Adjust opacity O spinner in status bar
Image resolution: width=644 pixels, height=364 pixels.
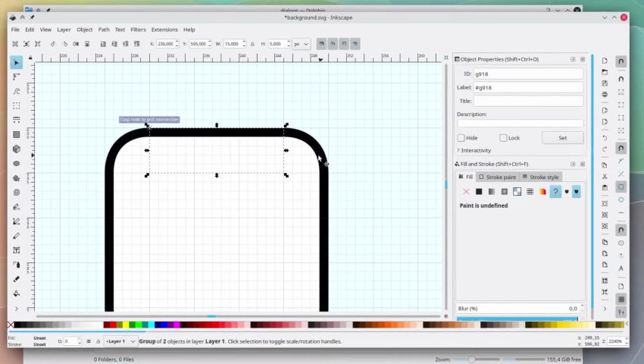click(80, 341)
